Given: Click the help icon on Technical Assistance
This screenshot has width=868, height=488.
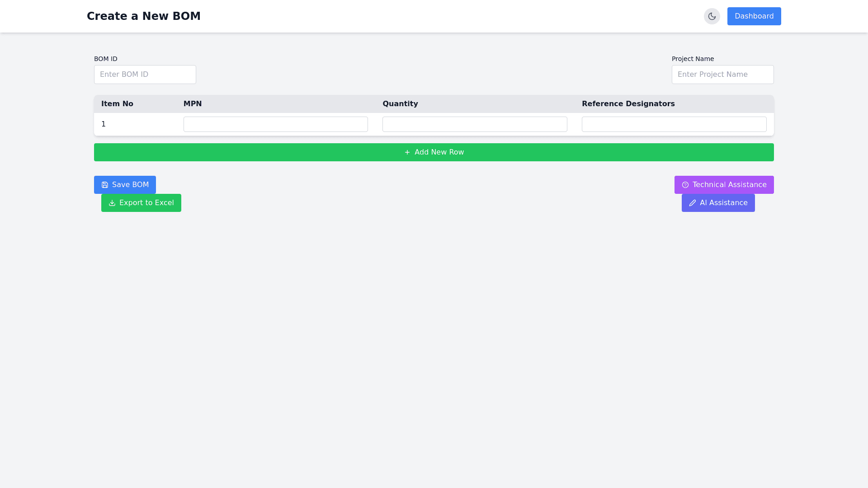Looking at the screenshot, I should tap(685, 185).
